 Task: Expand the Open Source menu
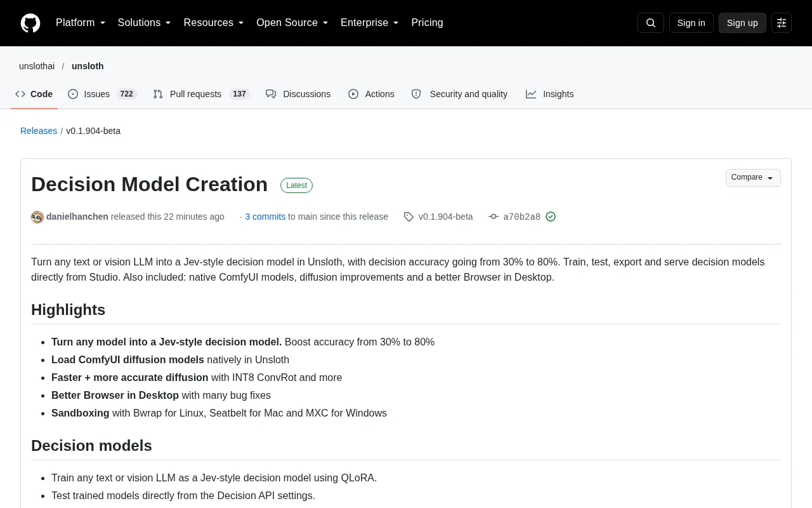[x=292, y=23]
